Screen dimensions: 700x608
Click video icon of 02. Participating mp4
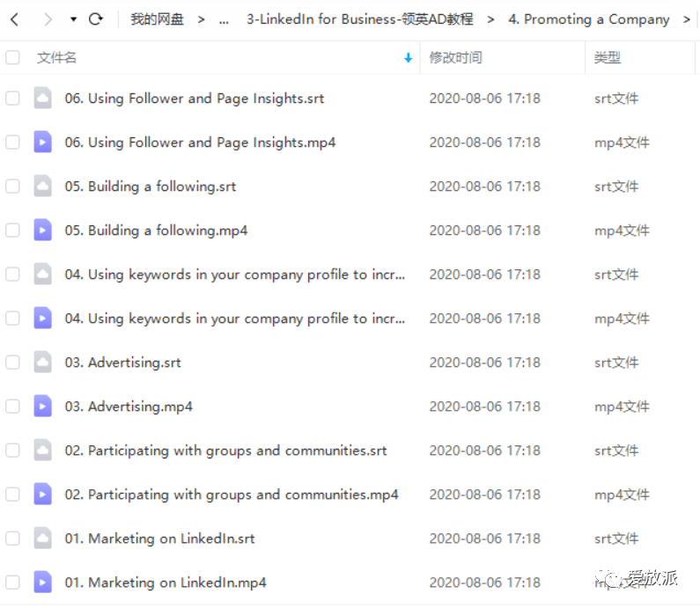click(42, 494)
